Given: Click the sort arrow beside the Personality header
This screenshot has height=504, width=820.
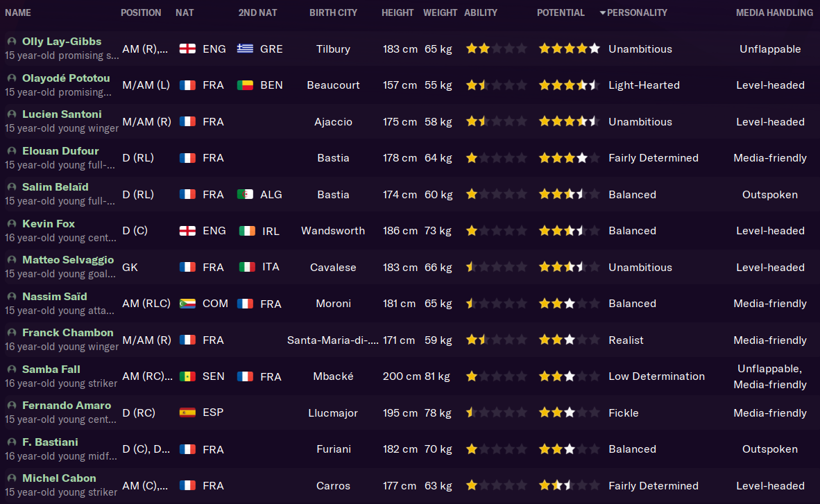Looking at the screenshot, I should (x=602, y=12).
